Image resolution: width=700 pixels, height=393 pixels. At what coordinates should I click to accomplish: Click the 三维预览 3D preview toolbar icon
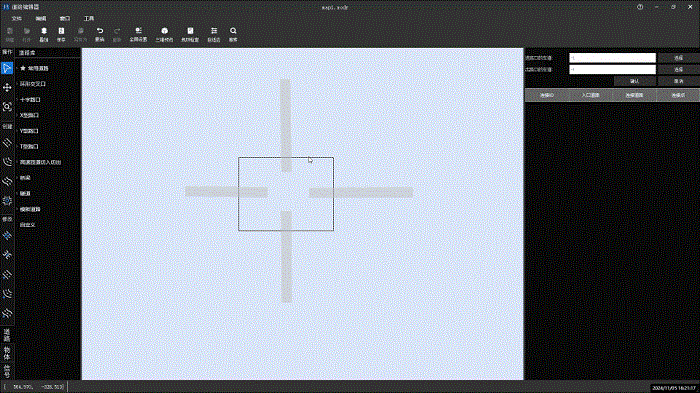164,34
